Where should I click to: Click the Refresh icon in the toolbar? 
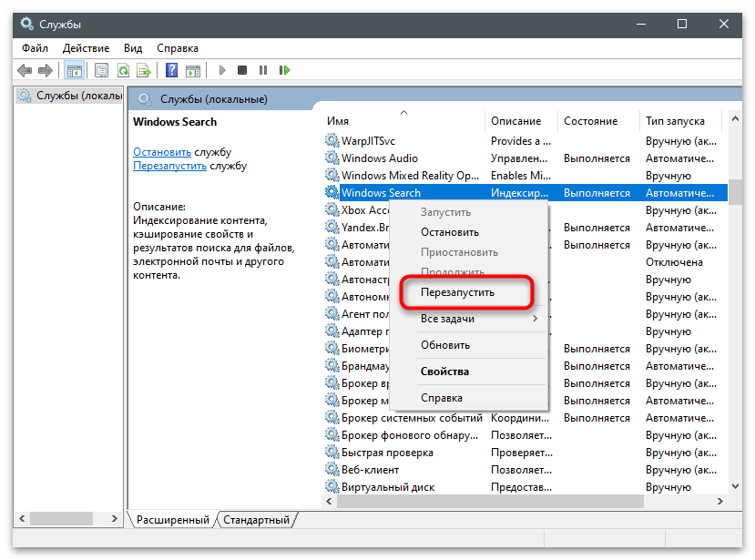[x=122, y=70]
